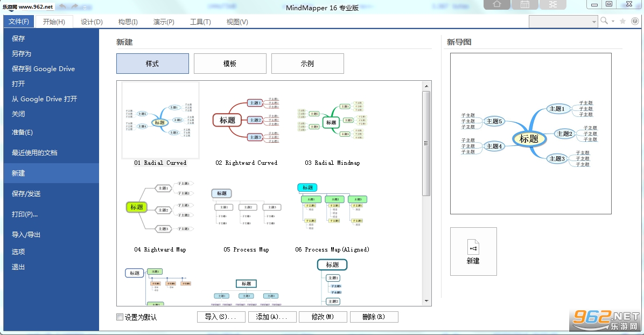Click the 新建 create button under preview
The image size is (644, 335).
[473, 251]
